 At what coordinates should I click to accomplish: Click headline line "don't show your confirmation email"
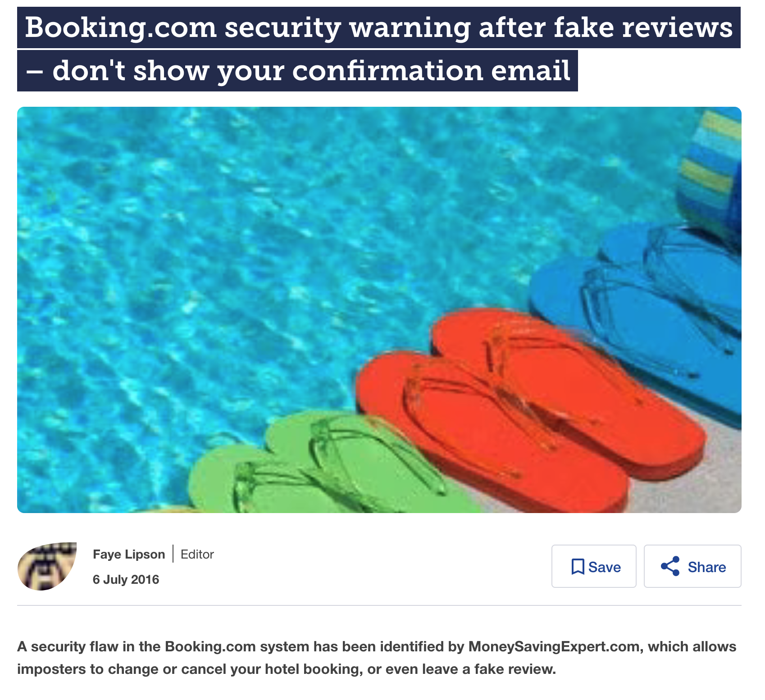click(311, 71)
